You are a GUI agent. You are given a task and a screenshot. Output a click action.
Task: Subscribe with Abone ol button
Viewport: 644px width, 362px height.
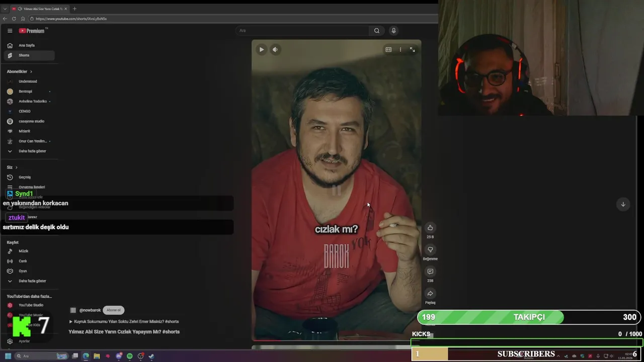[114, 310]
